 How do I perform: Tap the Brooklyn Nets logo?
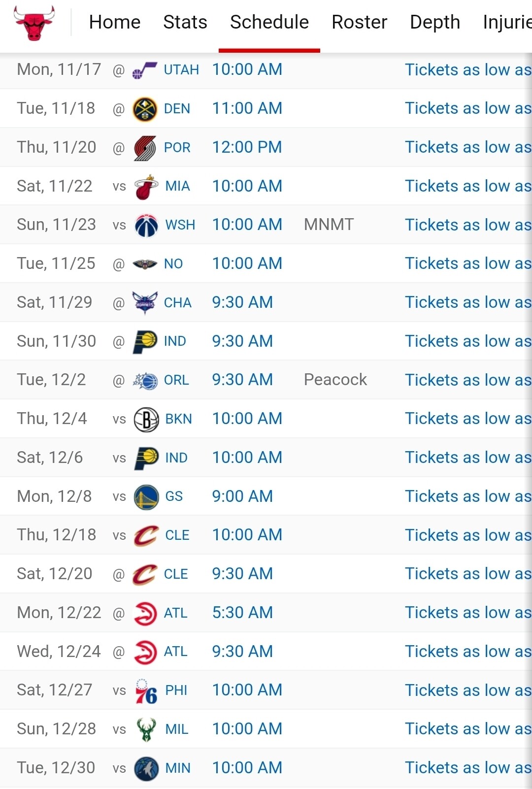point(146,419)
